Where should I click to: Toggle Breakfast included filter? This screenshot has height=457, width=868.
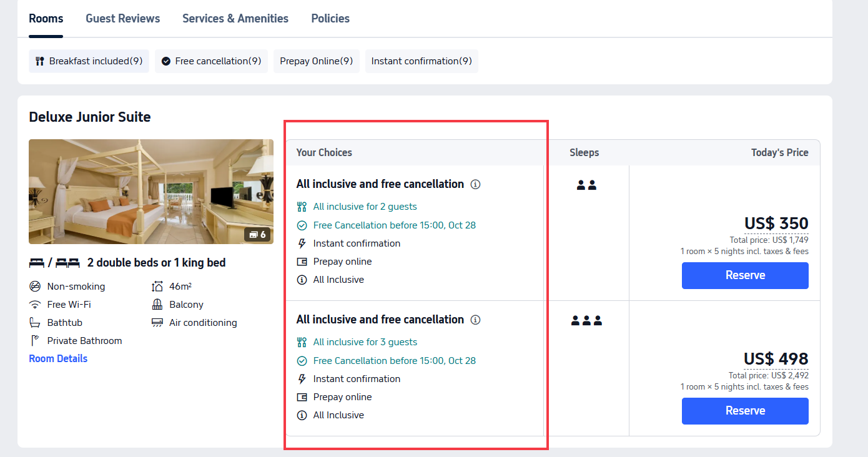89,61
